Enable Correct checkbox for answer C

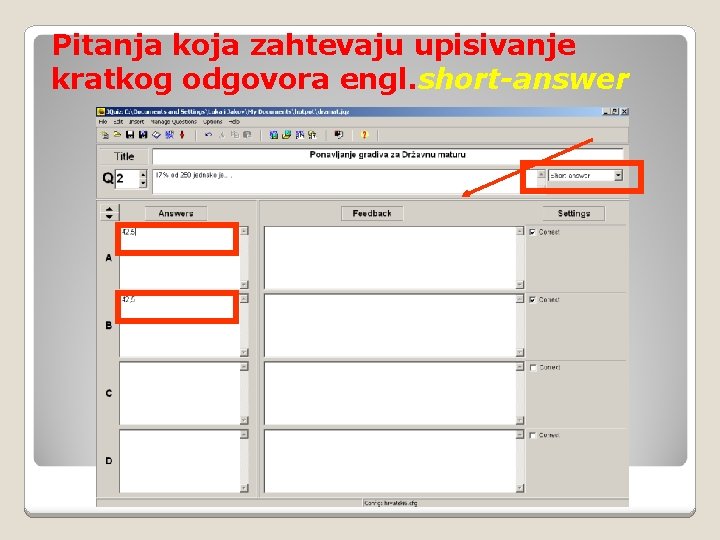[x=533, y=368]
